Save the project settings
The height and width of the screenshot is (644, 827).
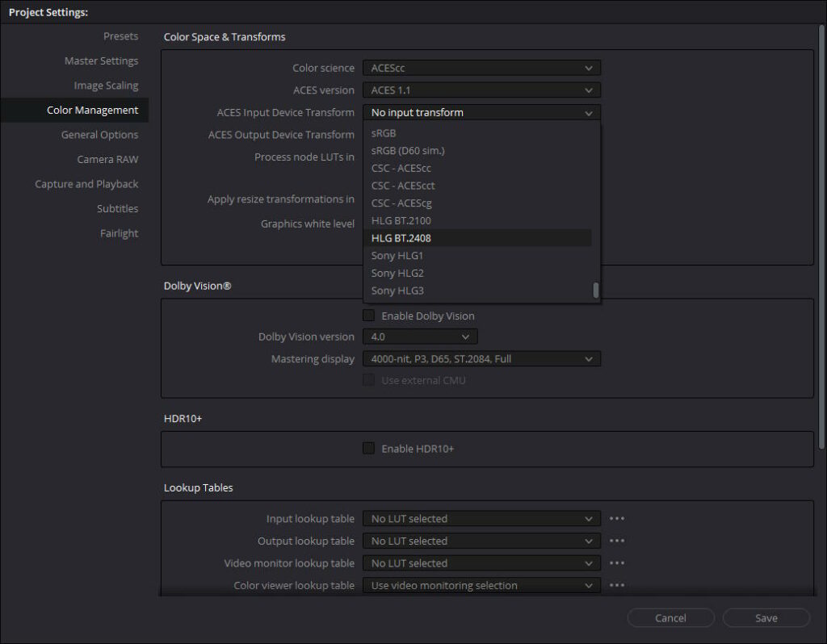(x=765, y=617)
